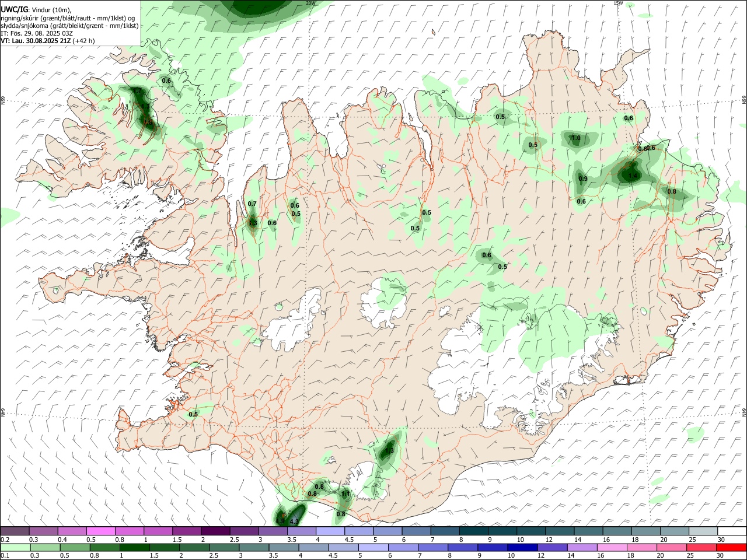This screenshot has height=560, width=747.
Task: Click the 66N latitude label on right edge
Action: [x=744, y=100]
